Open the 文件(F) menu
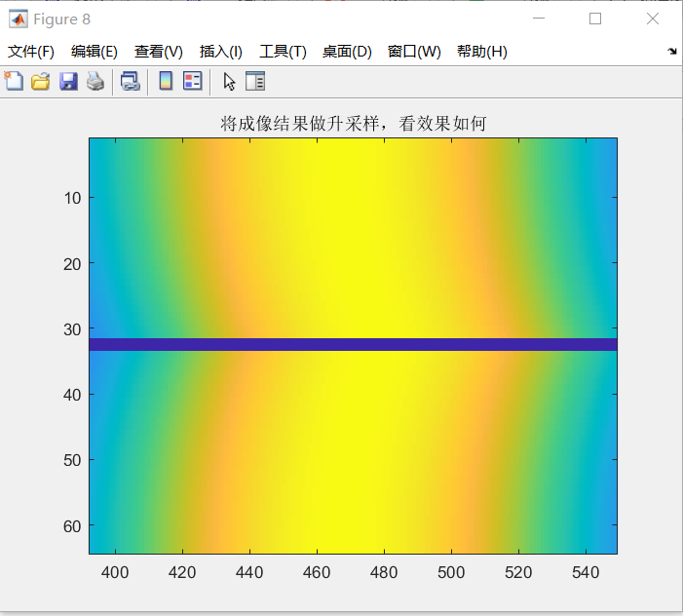Viewport: 683px width, 616px height. [31, 52]
